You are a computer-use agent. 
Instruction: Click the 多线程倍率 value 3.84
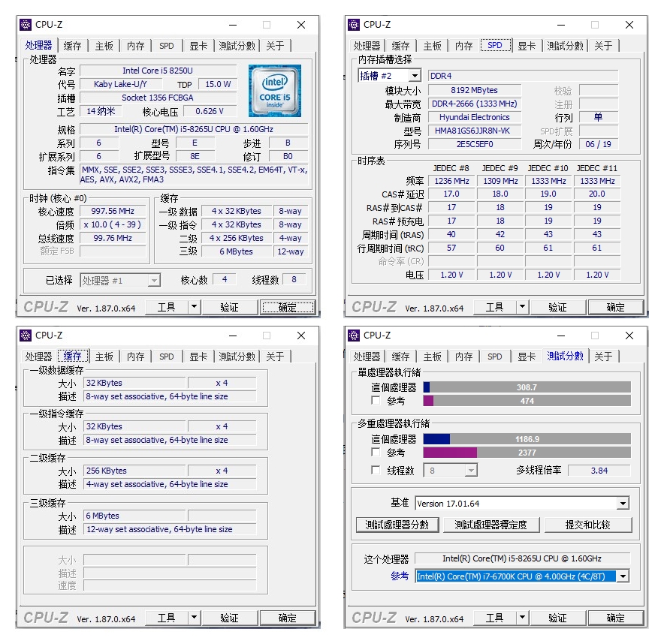[x=599, y=471]
